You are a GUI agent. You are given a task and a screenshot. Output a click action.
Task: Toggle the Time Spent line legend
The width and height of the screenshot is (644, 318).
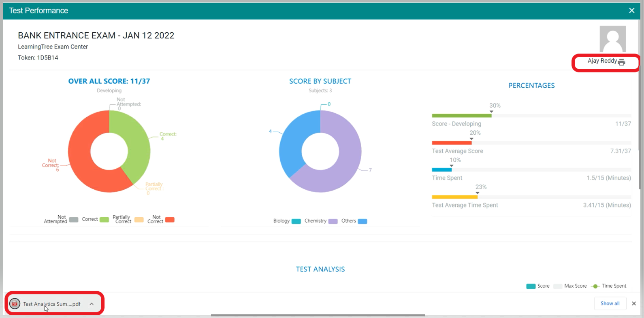[x=608, y=286]
